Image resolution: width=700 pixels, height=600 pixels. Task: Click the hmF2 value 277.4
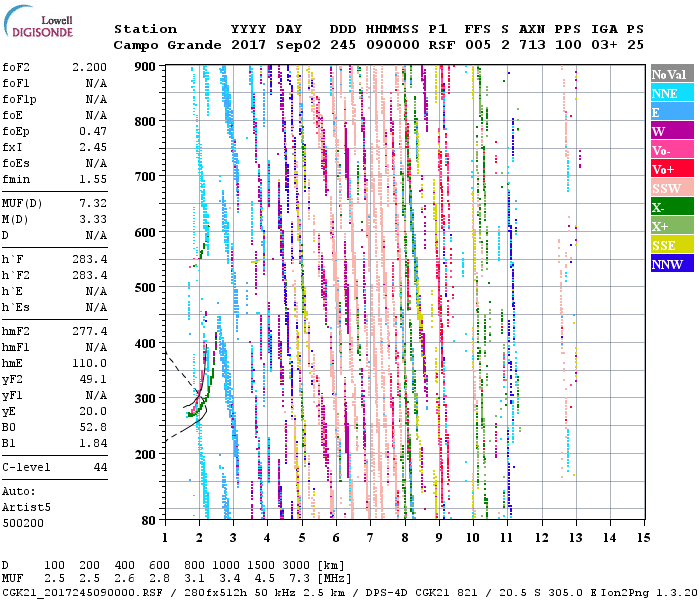(x=90, y=330)
